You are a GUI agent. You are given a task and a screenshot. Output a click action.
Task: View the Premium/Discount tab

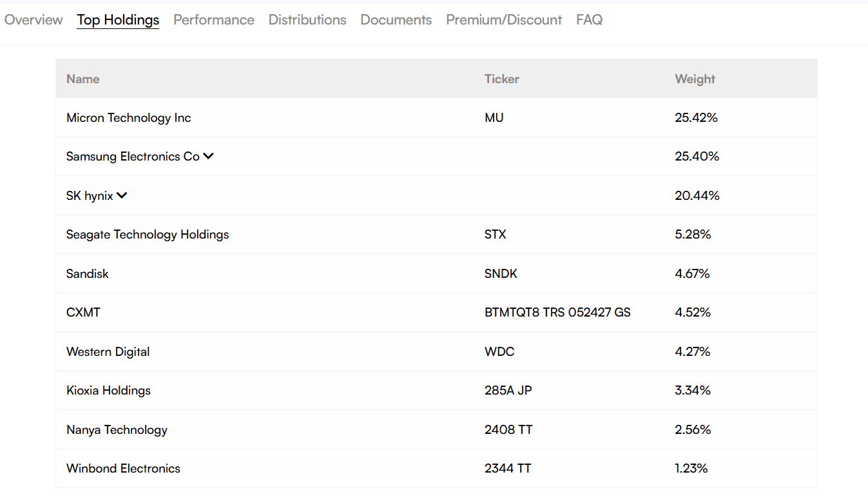504,20
